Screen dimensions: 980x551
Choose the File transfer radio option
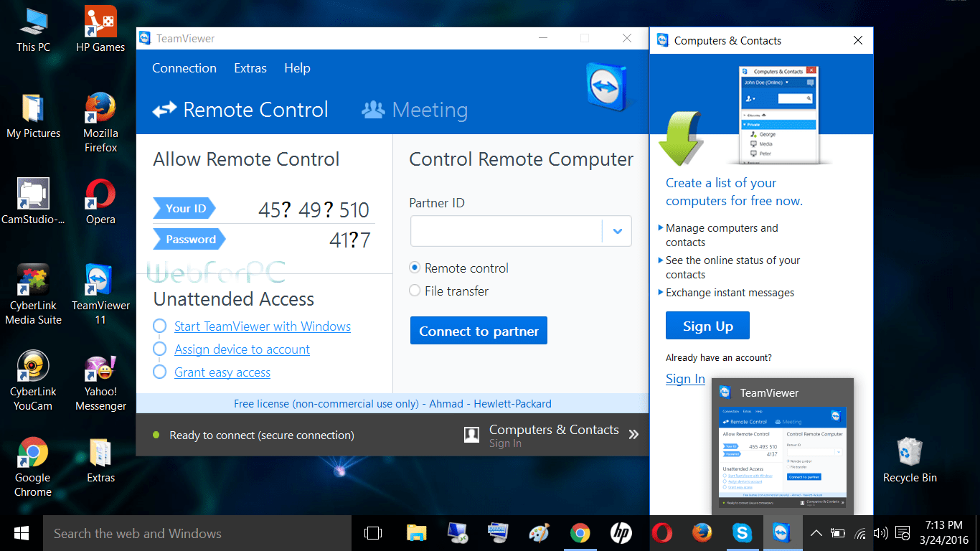(x=415, y=291)
